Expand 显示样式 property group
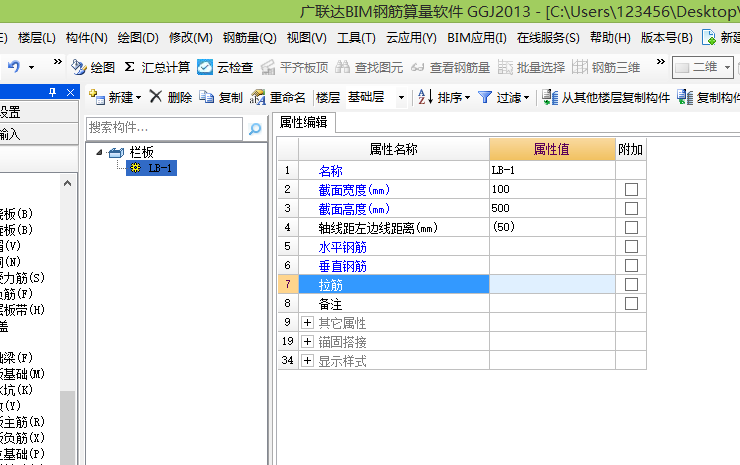This screenshot has height=465, width=740. [307, 361]
